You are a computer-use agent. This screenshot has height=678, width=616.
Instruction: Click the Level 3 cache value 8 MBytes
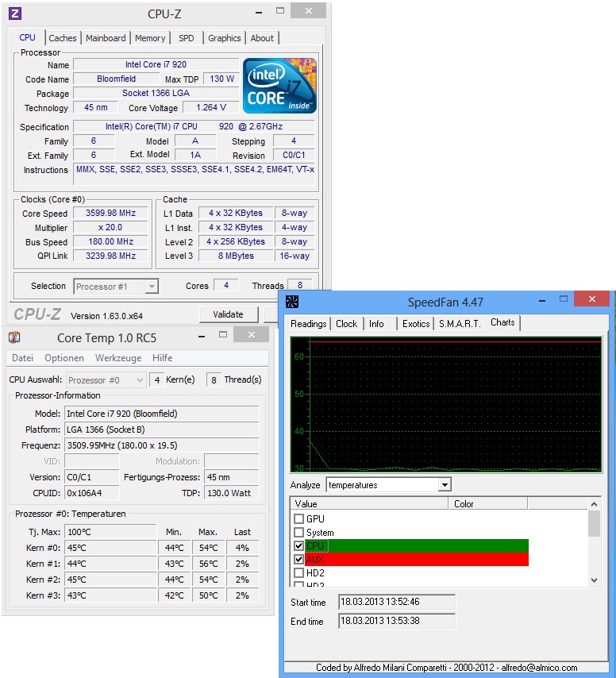(236, 256)
